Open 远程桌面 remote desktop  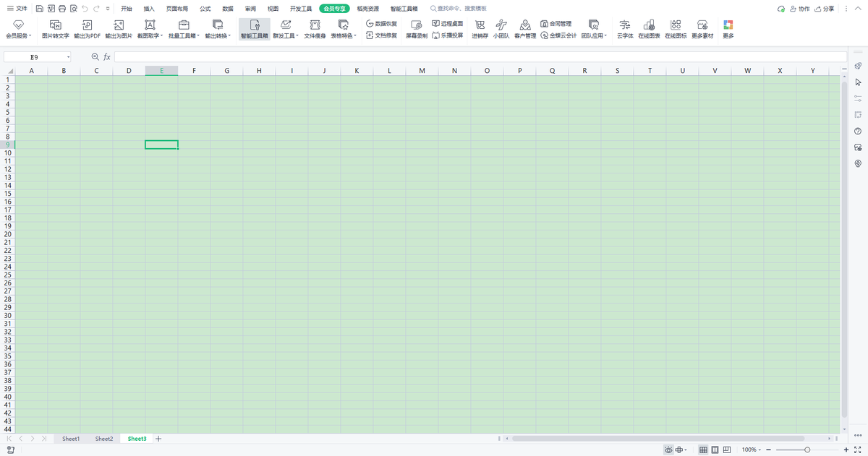pos(447,24)
